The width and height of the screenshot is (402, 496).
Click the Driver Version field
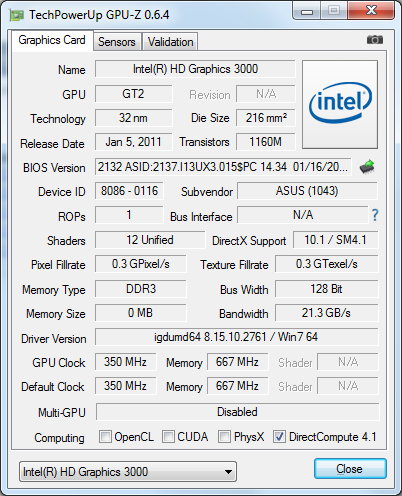237,337
